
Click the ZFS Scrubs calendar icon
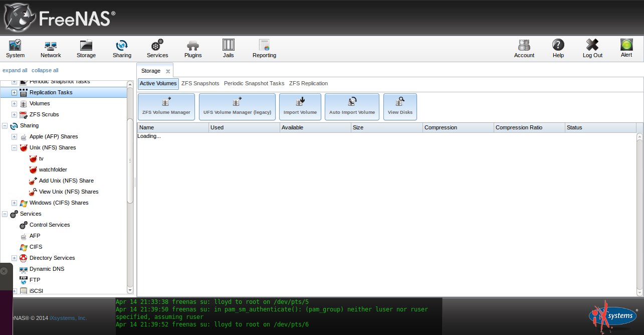(x=24, y=114)
